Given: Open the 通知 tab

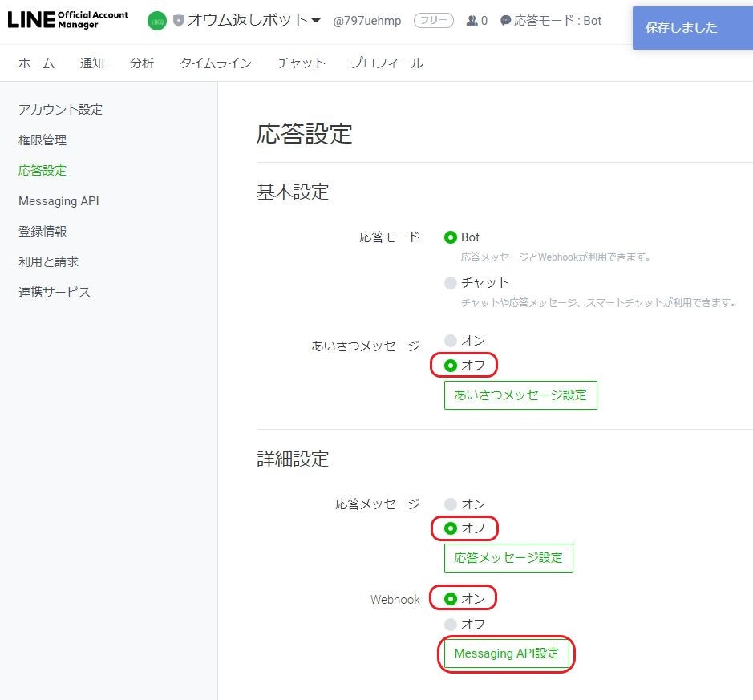Looking at the screenshot, I should (91, 63).
